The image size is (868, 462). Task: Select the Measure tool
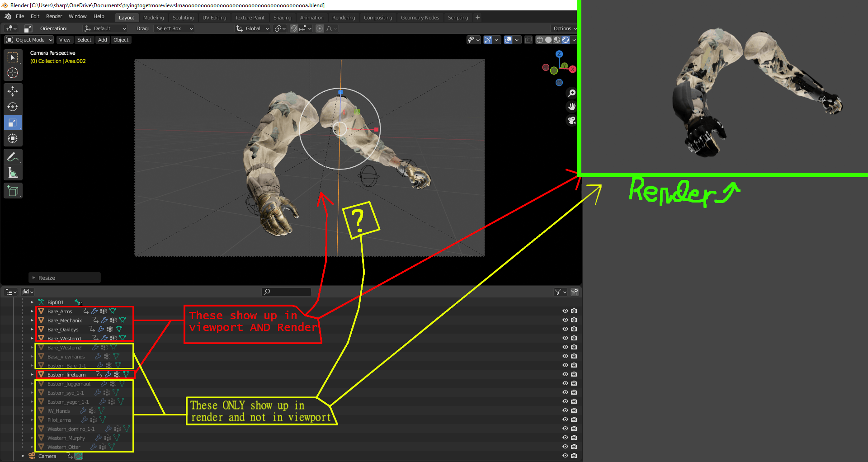tap(13, 173)
